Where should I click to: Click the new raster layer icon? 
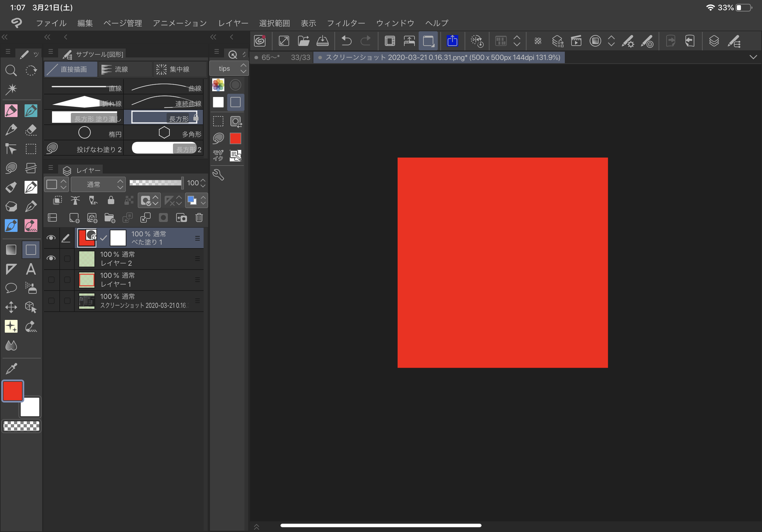[x=74, y=218]
